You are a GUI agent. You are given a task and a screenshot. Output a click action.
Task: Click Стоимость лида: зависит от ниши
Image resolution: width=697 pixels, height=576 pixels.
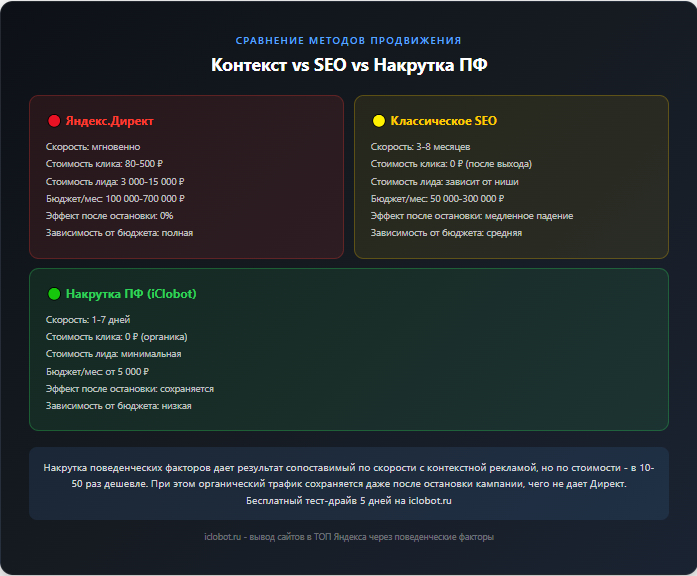(x=445, y=181)
